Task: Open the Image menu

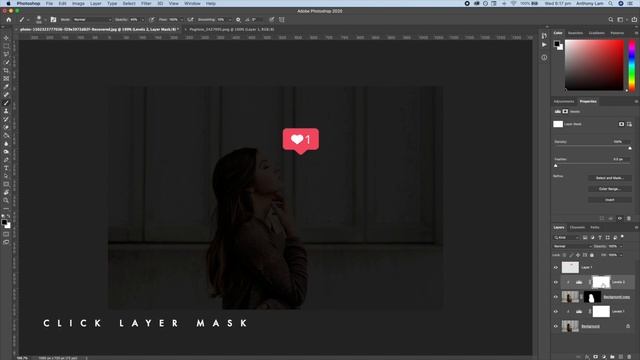Action: coord(78,3)
